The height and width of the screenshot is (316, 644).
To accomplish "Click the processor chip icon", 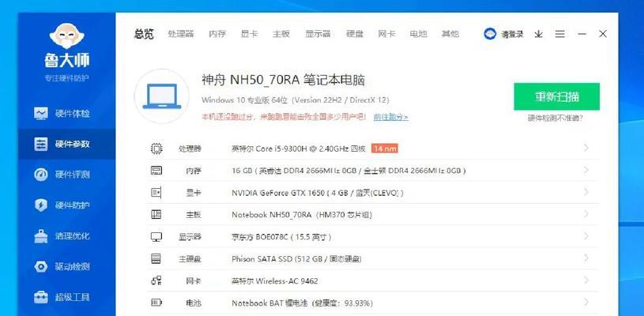I will click(156, 149).
